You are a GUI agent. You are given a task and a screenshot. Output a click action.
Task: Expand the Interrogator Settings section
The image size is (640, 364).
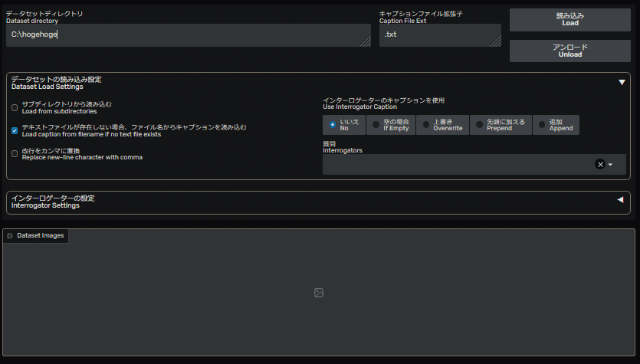tap(620, 199)
